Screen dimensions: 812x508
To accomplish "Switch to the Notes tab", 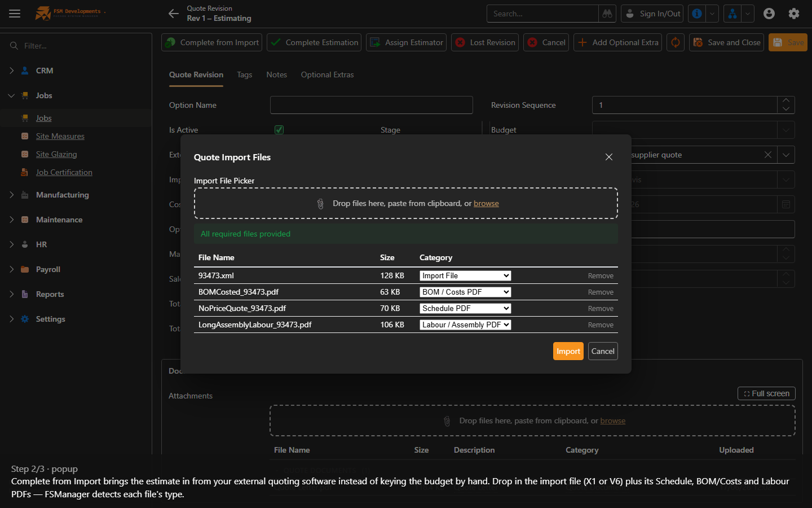I will [277, 75].
